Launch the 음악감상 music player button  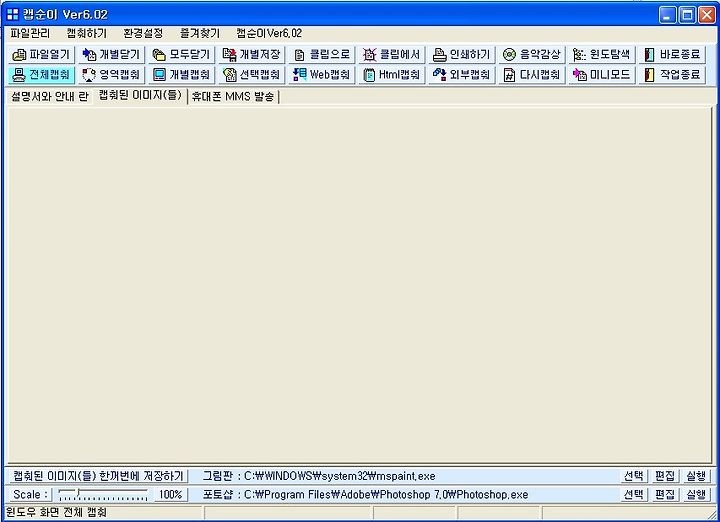(531, 55)
